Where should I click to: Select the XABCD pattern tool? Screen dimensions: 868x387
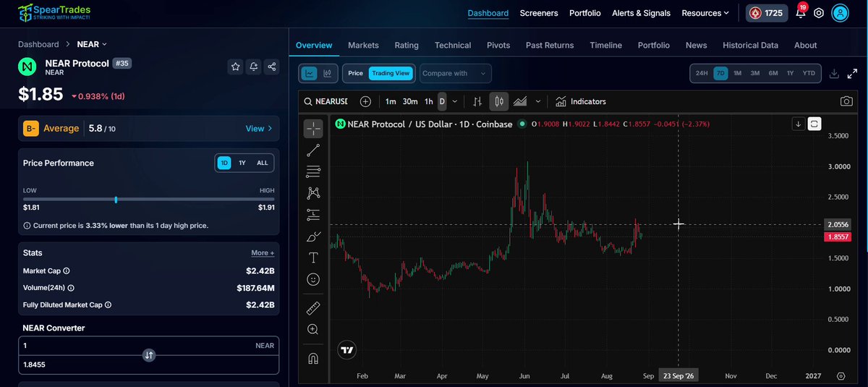(313, 193)
